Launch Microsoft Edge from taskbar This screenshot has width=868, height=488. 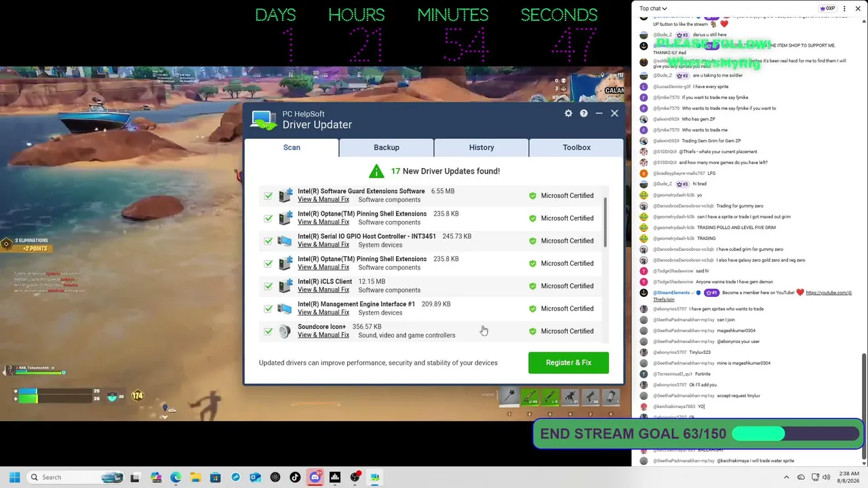pos(176,477)
